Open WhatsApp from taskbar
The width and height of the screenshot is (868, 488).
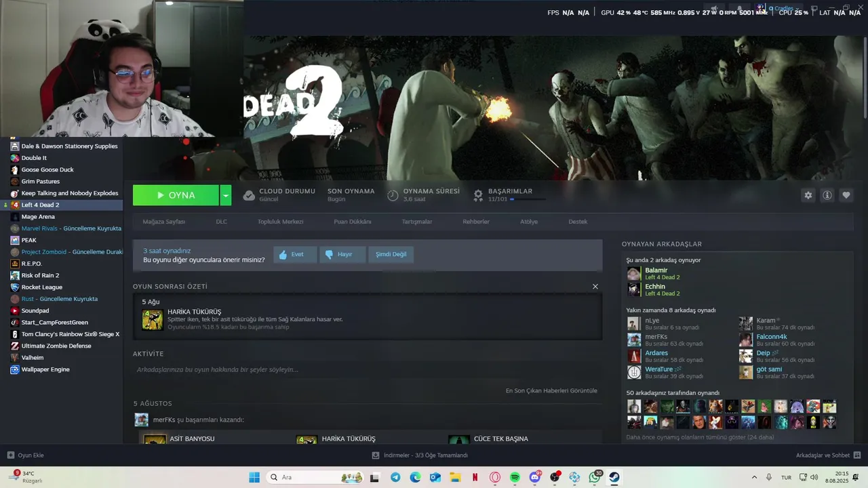click(x=595, y=477)
